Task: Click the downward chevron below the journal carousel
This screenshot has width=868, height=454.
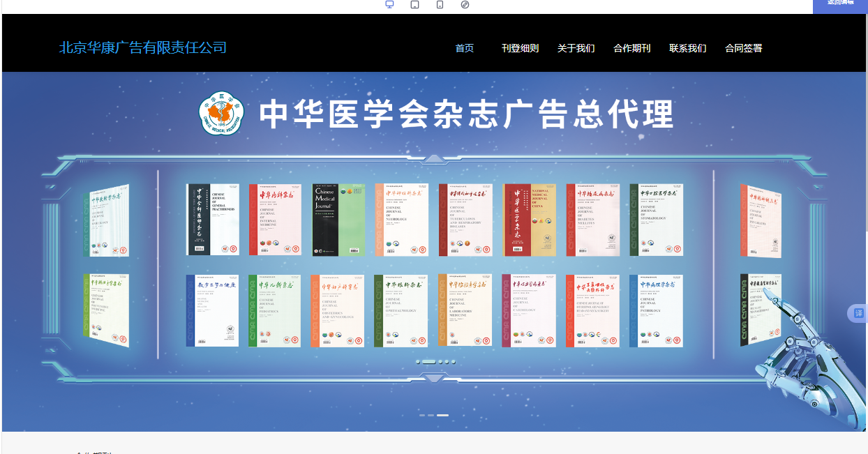Action: (x=434, y=377)
